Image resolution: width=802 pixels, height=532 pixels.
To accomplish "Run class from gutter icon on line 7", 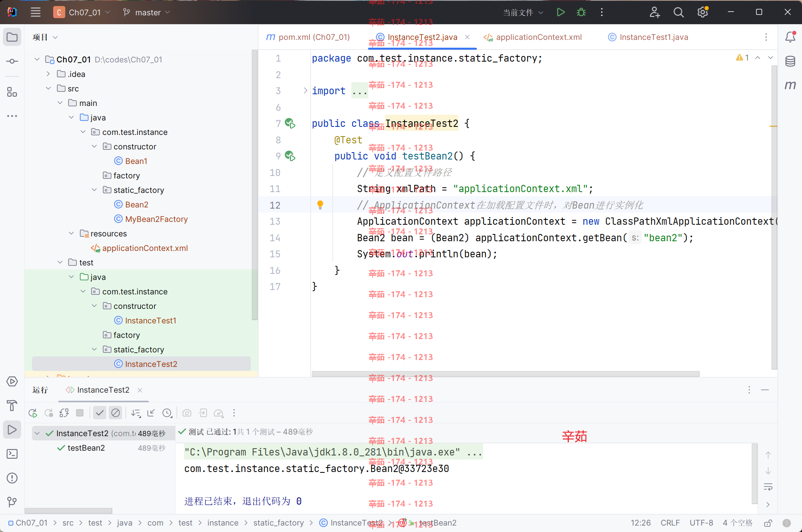I will 290,123.
